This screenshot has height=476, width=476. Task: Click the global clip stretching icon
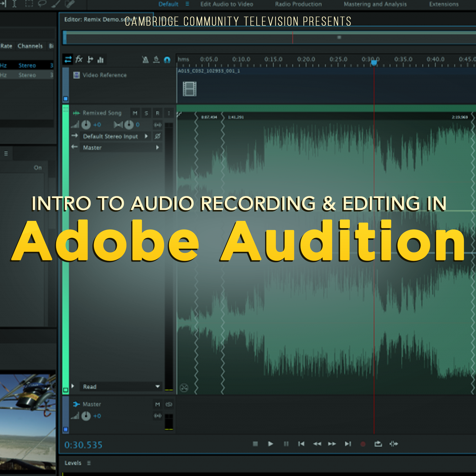(x=156, y=59)
